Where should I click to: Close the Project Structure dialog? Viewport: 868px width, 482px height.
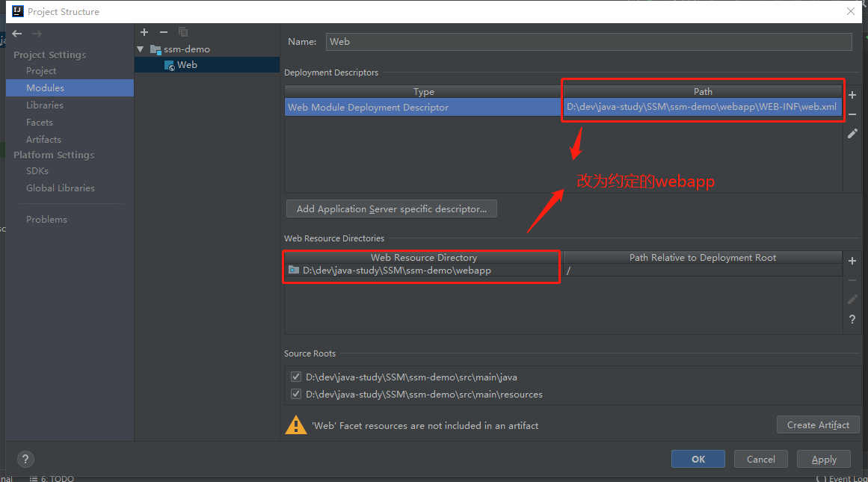(x=851, y=11)
